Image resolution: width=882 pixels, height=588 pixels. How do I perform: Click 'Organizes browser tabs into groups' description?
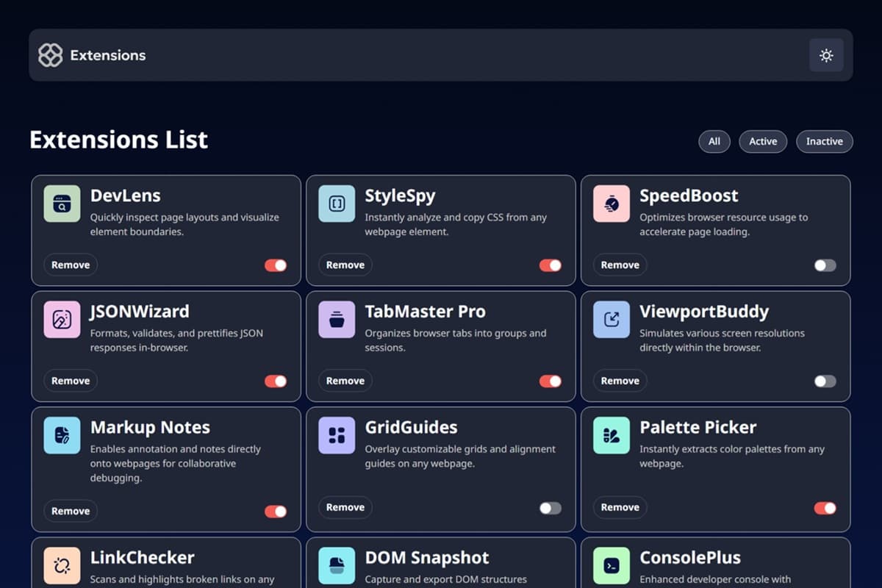[x=456, y=340]
